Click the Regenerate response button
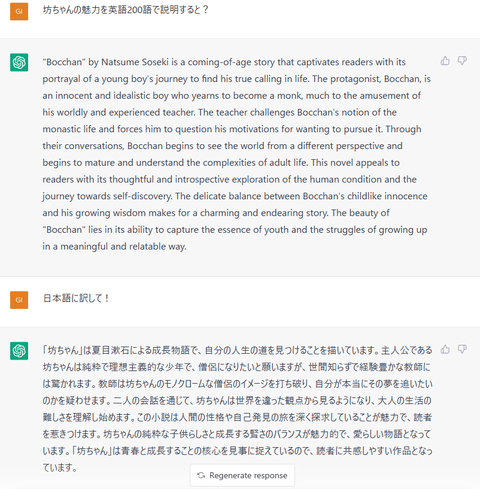 pyautogui.click(x=242, y=475)
